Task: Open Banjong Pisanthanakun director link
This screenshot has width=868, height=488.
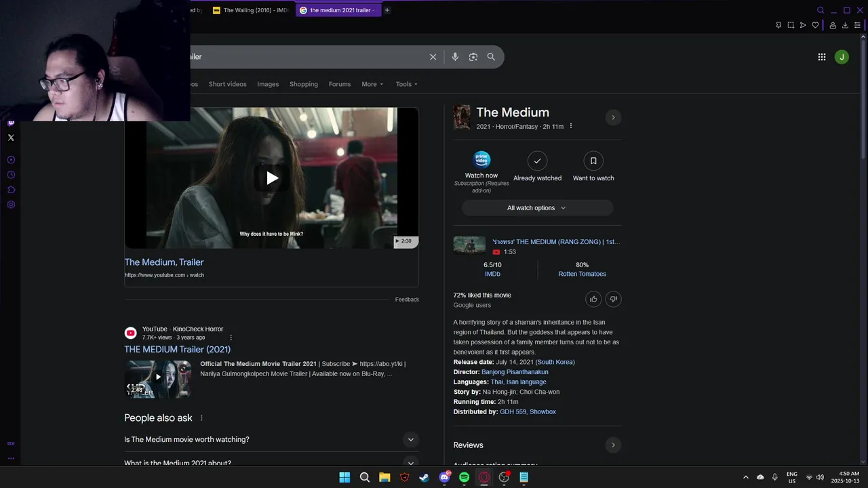Action: pos(515,372)
